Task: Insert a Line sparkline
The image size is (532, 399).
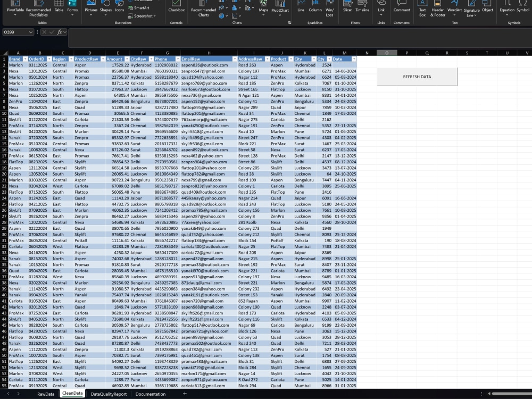Action: [301, 6]
